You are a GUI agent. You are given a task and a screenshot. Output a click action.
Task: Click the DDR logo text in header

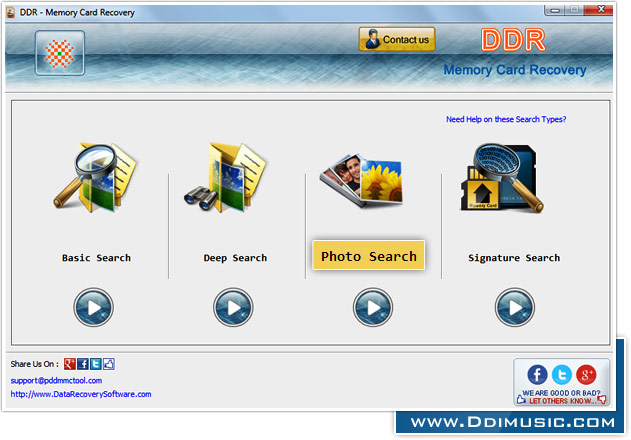[x=513, y=40]
